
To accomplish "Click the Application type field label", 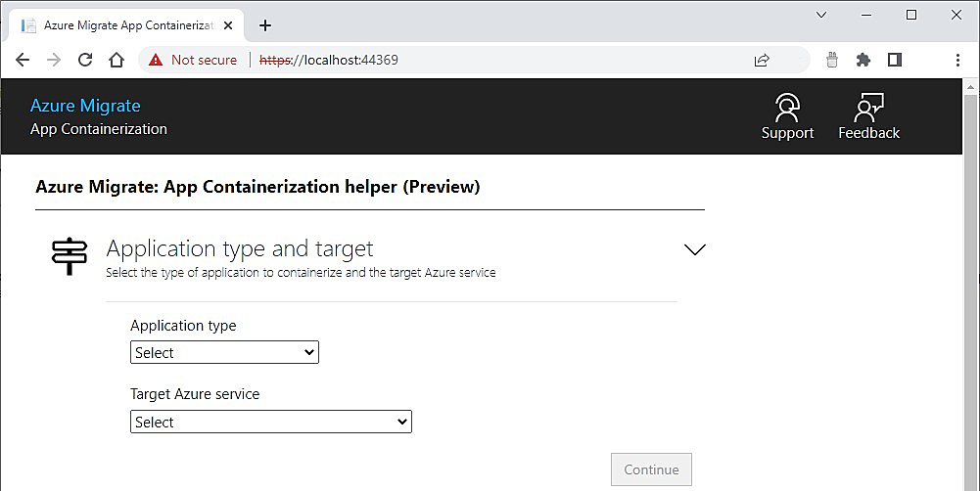I will point(183,326).
